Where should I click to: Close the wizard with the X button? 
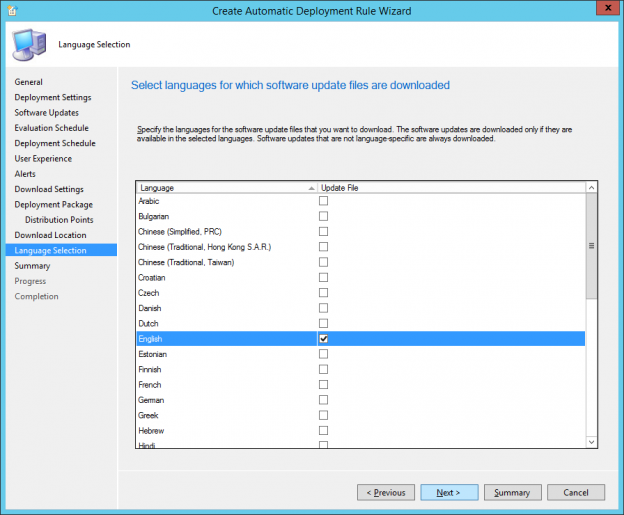[601, 10]
